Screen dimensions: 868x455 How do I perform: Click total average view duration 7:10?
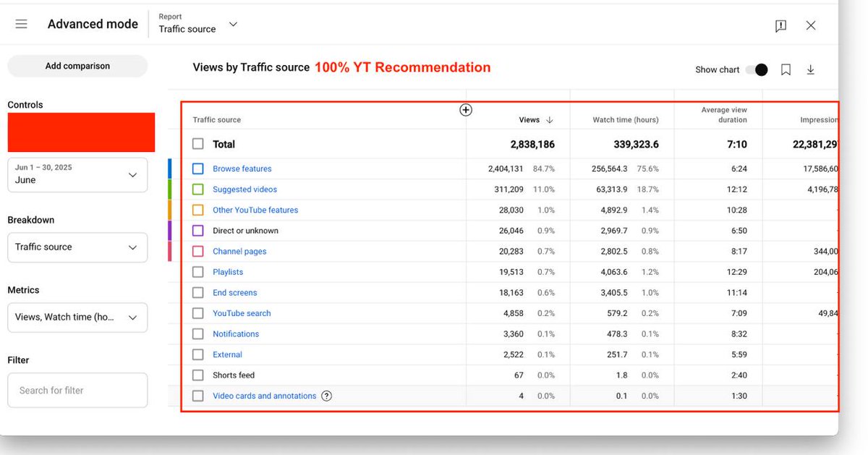[737, 145]
